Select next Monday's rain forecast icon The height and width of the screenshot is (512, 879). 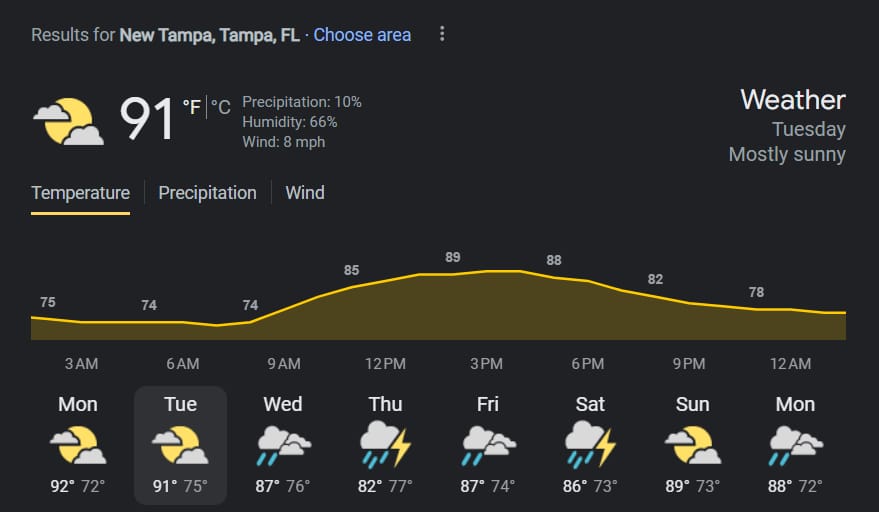click(795, 445)
